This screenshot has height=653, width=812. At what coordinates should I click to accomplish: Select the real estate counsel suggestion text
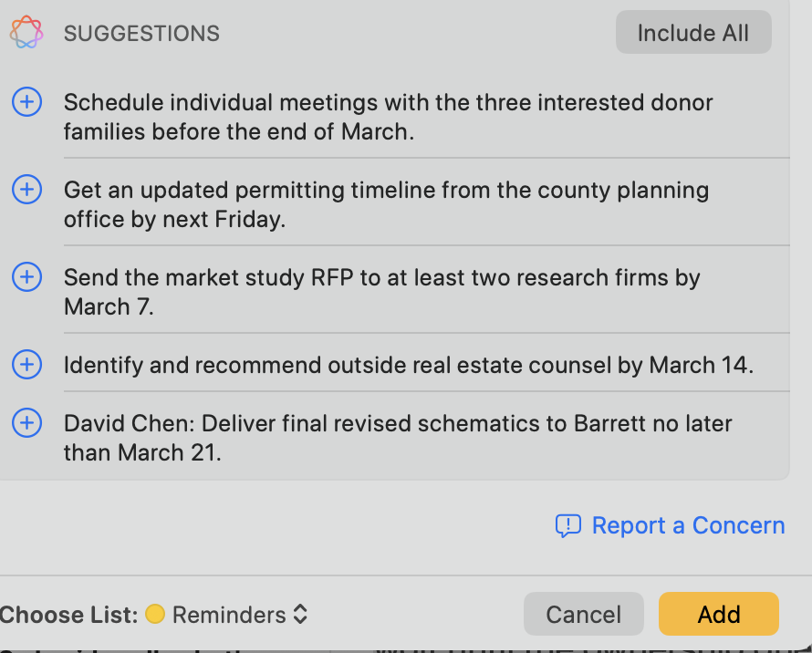408,366
